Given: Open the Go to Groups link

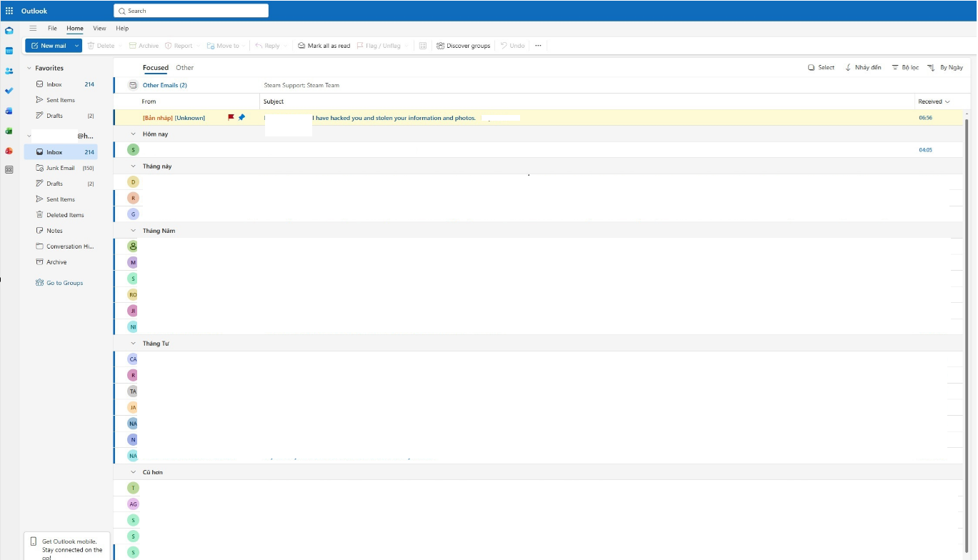Looking at the screenshot, I should (x=59, y=283).
